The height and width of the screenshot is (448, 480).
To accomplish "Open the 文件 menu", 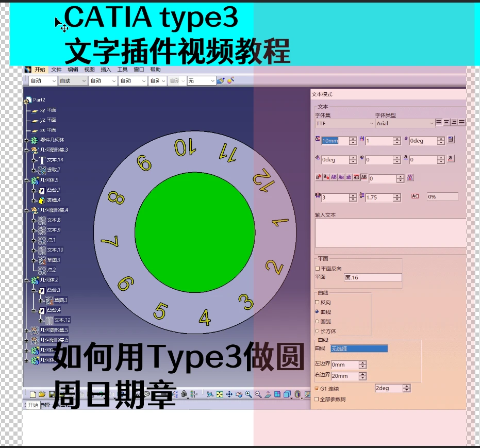I will [x=56, y=70].
